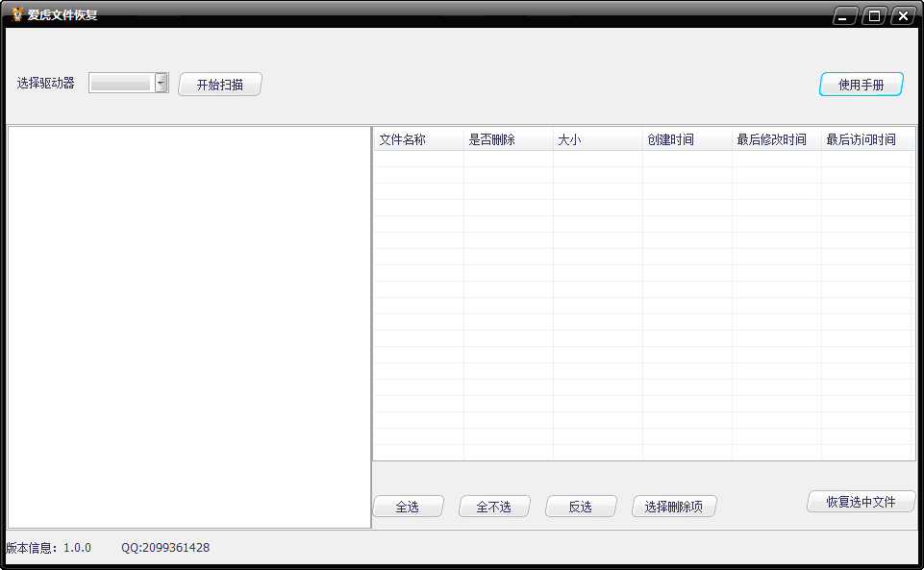
Task: Click the 创建时间 column header
Action: (686, 139)
